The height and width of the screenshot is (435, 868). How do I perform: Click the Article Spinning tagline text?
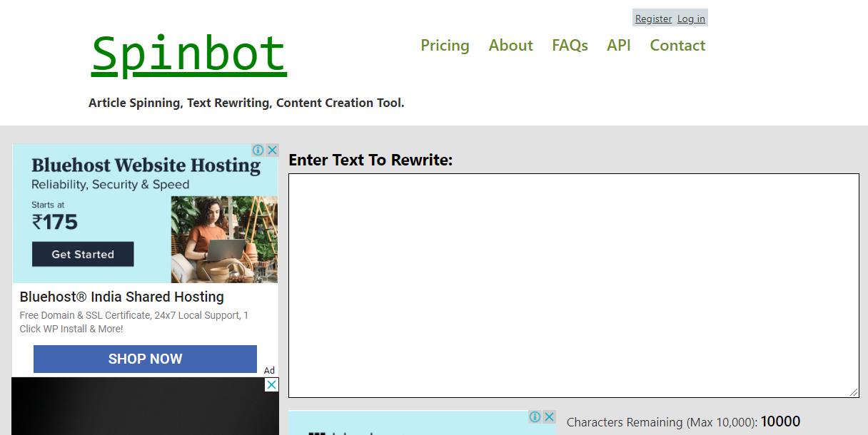click(246, 103)
